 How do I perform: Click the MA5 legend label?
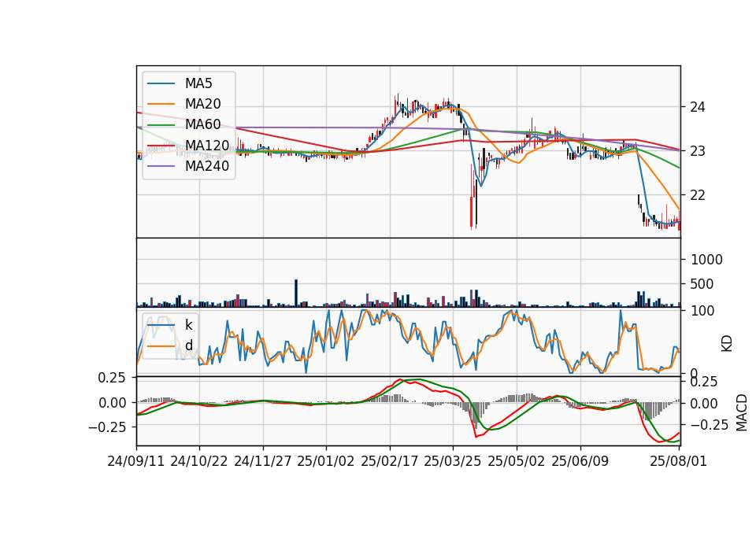pos(198,83)
